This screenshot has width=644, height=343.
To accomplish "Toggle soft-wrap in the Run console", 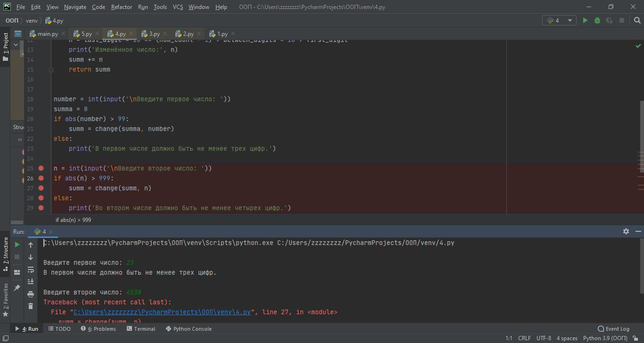I will [x=31, y=269].
